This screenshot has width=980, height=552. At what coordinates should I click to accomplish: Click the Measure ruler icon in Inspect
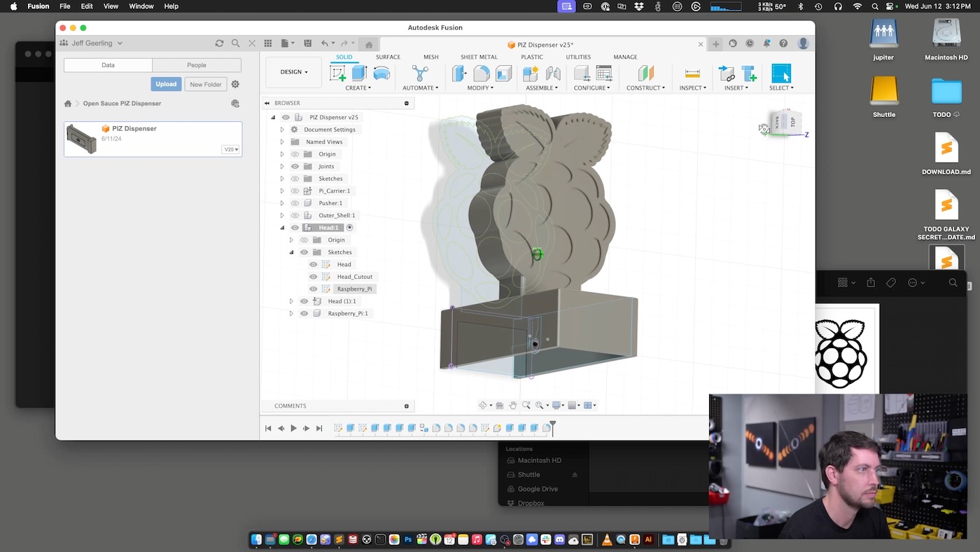pyautogui.click(x=692, y=73)
